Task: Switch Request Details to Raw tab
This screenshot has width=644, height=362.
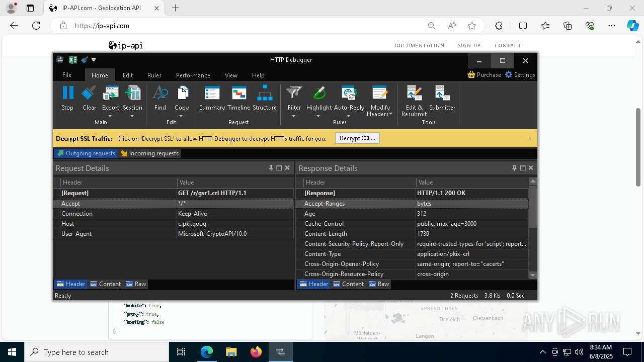Action: (136, 284)
